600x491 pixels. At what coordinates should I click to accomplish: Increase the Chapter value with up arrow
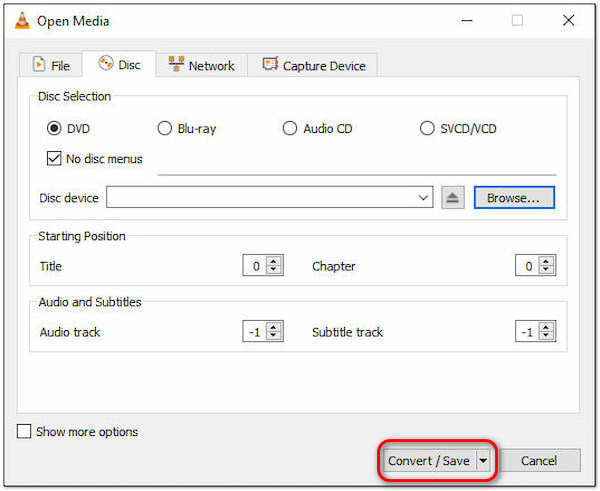click(546, 261)
